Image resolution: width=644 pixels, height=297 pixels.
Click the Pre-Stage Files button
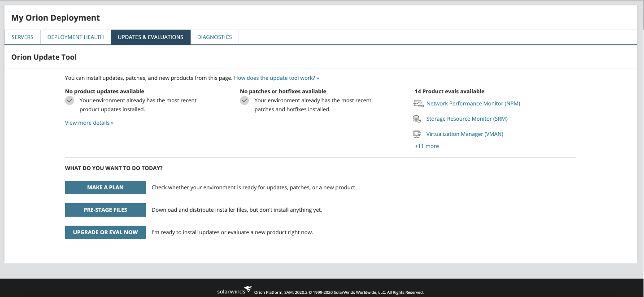coord(105,210)
